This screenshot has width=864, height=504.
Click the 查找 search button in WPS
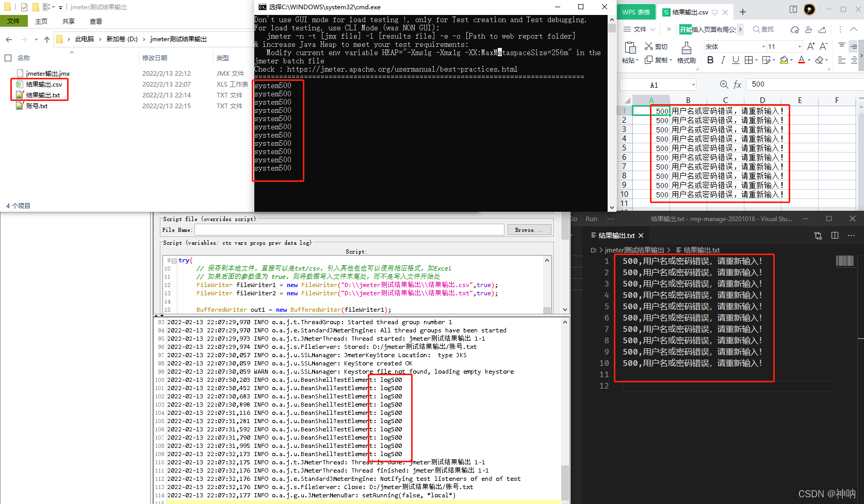coord(763,29)
